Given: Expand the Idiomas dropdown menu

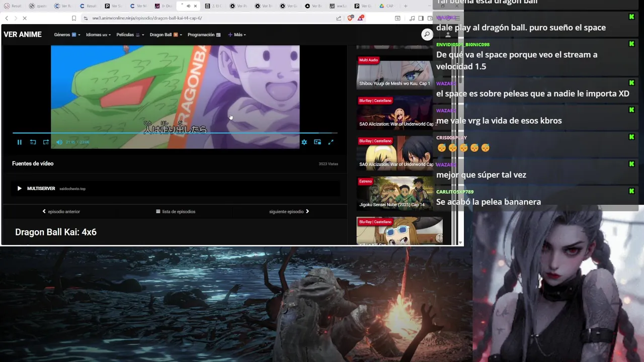Looking at the screenshot, I should 98,35.
